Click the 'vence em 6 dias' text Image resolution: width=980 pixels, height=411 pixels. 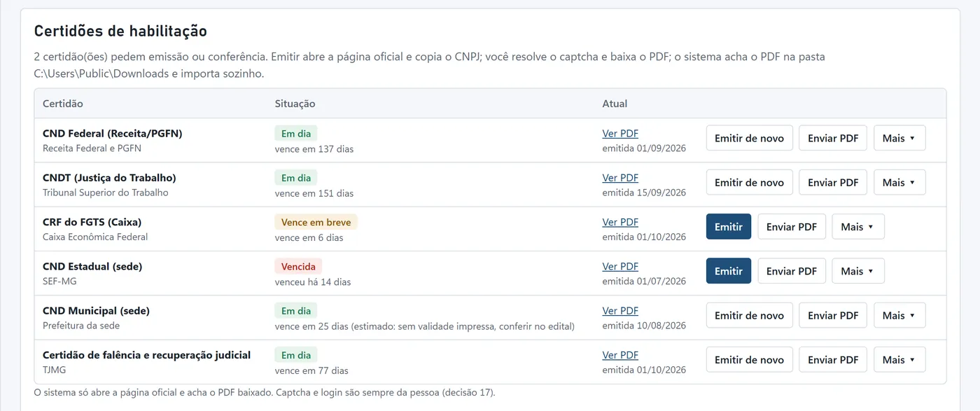click(309, 237)
